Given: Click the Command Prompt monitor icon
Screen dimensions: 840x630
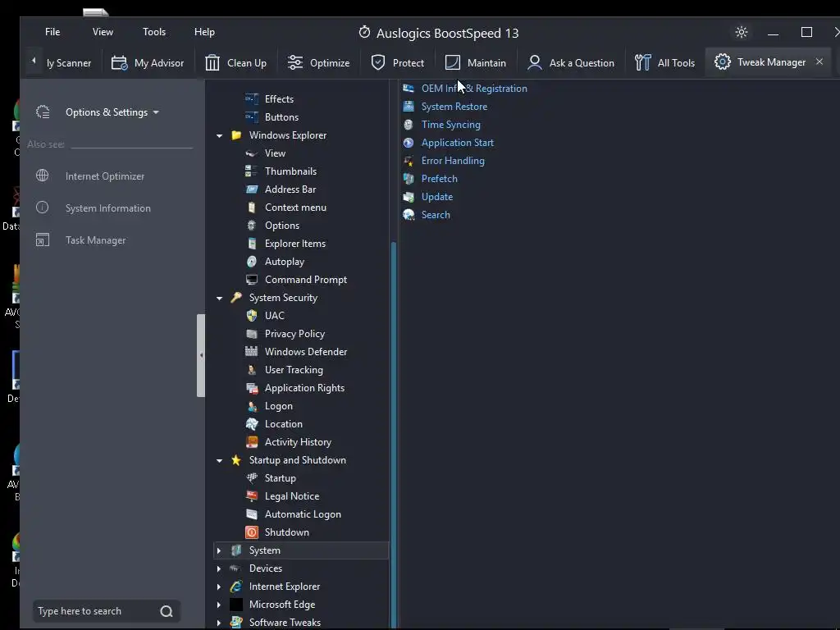Looking at the screenshot, I should click(251, 280).
